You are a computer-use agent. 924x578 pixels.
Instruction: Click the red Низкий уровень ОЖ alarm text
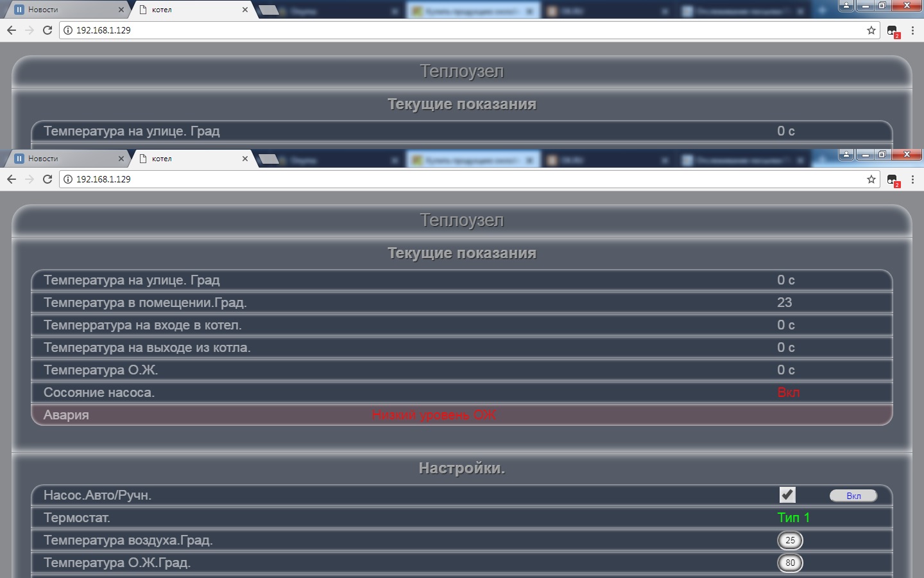click(434, 415)
